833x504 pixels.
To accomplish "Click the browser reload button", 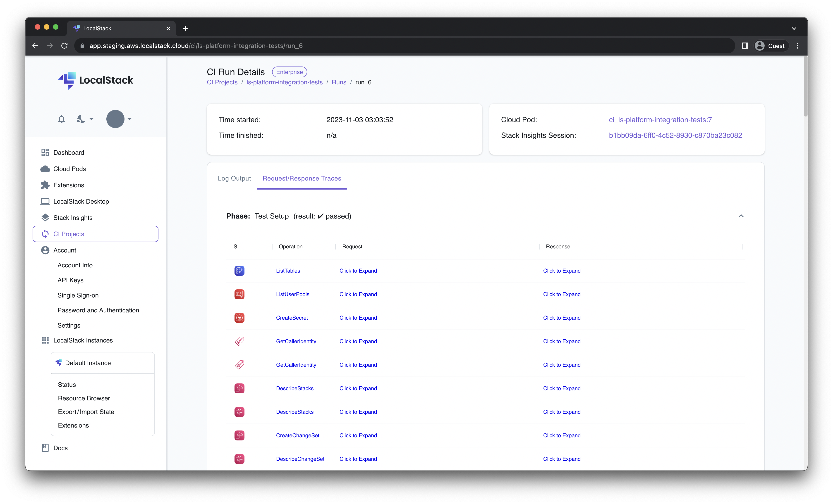I will (x=64, y=46).
